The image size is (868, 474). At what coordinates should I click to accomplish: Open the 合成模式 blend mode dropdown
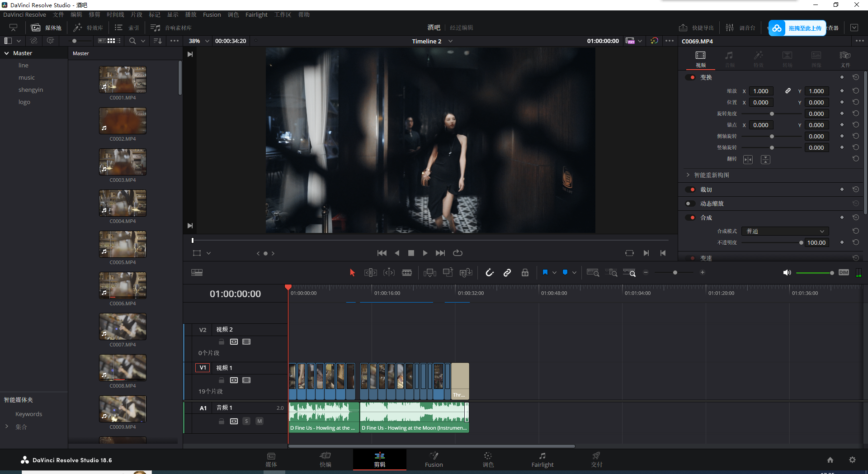pyautogui.click(x=785, y=231)
